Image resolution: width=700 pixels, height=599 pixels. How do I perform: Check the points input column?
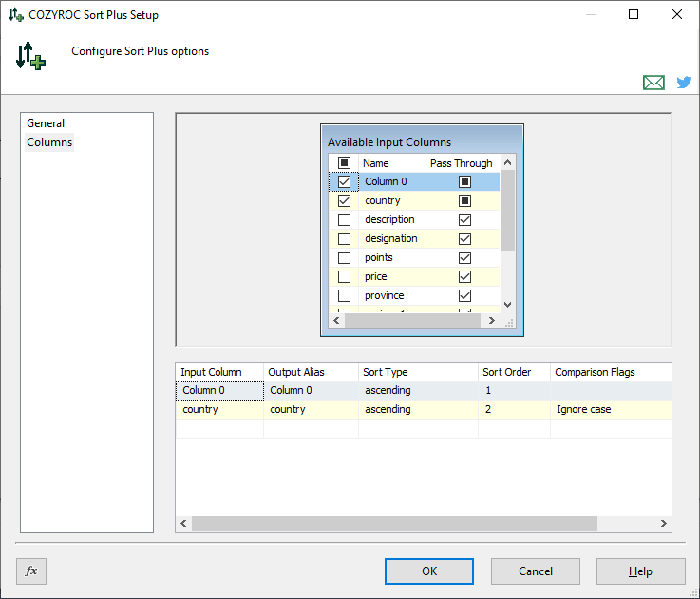pos(344,257)
